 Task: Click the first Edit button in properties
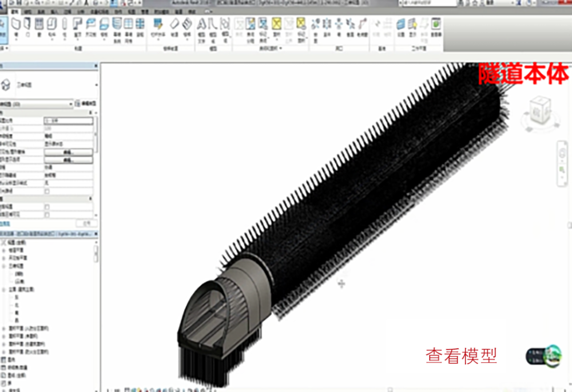(68, 152)
